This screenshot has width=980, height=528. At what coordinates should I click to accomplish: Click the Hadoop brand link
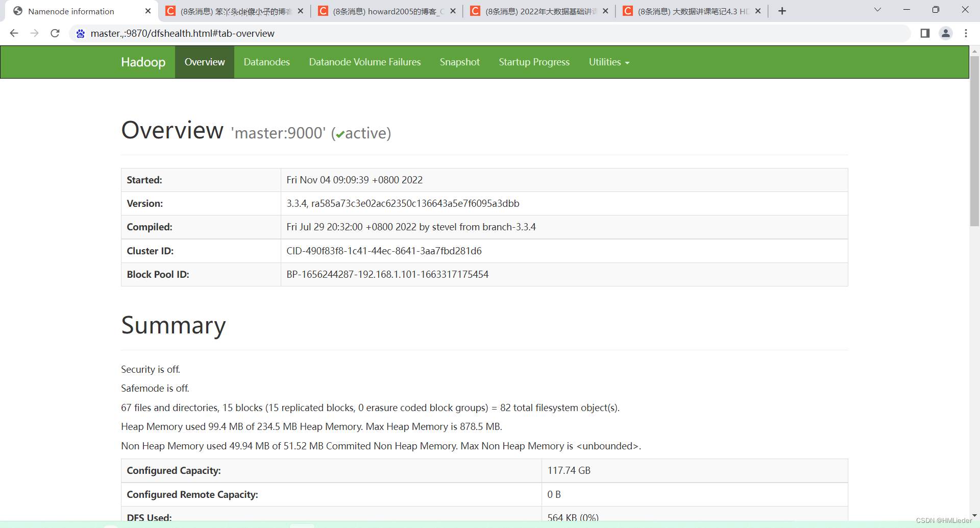coord(143,62)
